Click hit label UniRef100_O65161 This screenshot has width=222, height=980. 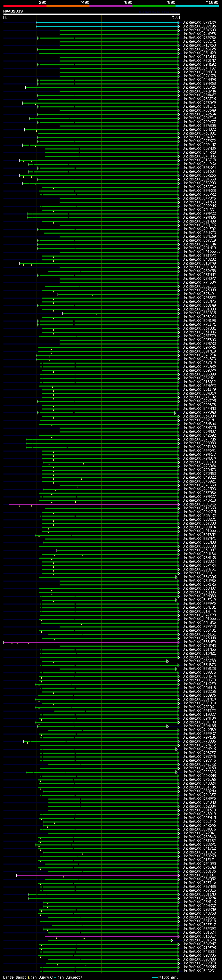tap(199, 634)
